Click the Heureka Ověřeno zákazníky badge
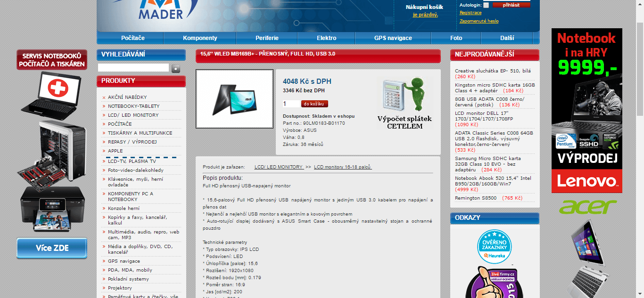The image size is (644, 298). 495,246
